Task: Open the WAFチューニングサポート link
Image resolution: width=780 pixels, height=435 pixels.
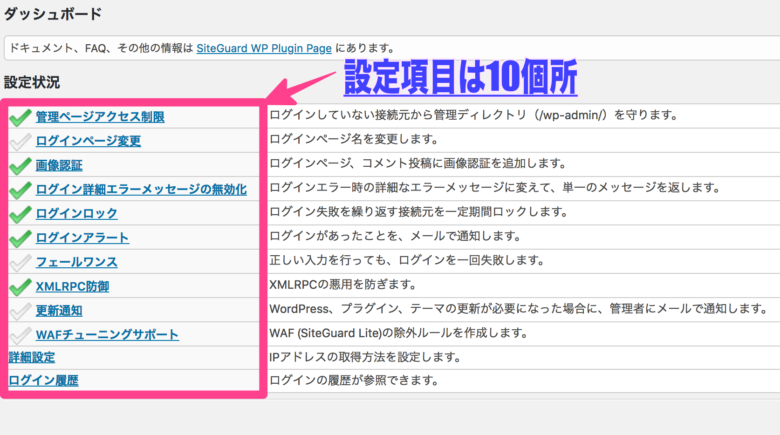Action: pyautogui.click(x=107, y=334)
